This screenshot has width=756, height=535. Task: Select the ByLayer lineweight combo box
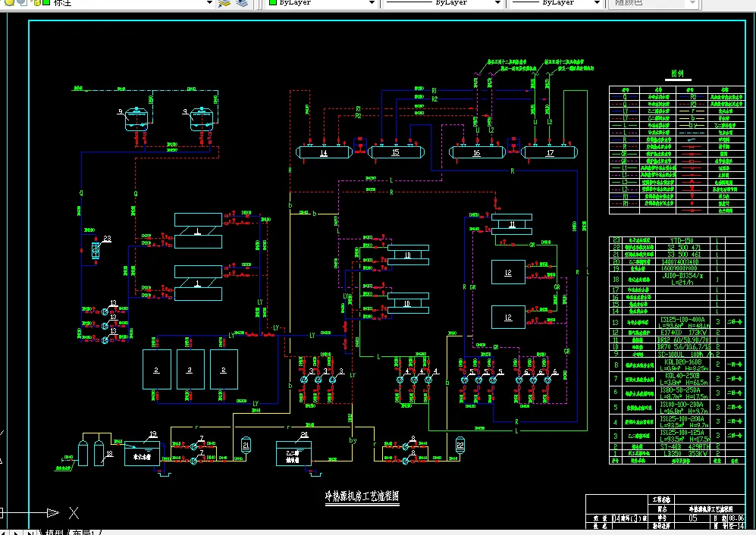pyautogui.click(x=556, y=3)
